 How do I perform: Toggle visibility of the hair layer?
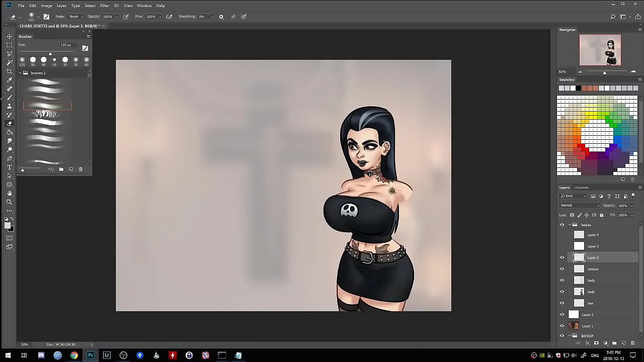[x=562, y=303]
